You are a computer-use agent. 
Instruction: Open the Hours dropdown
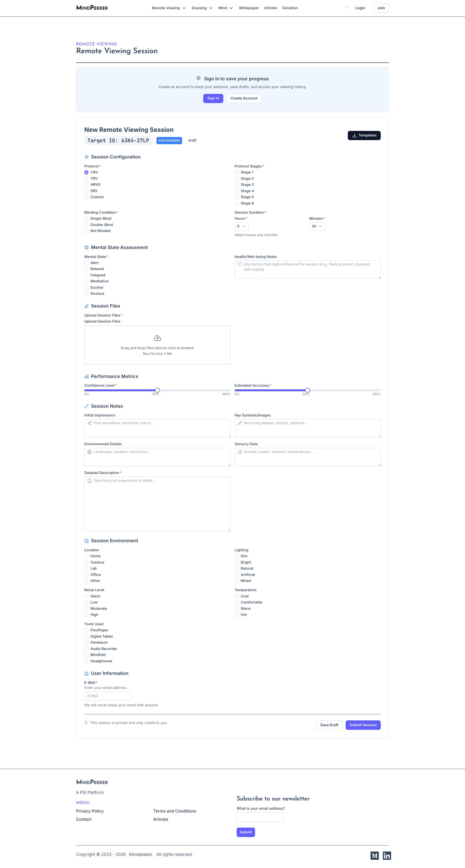pos(241,226)
